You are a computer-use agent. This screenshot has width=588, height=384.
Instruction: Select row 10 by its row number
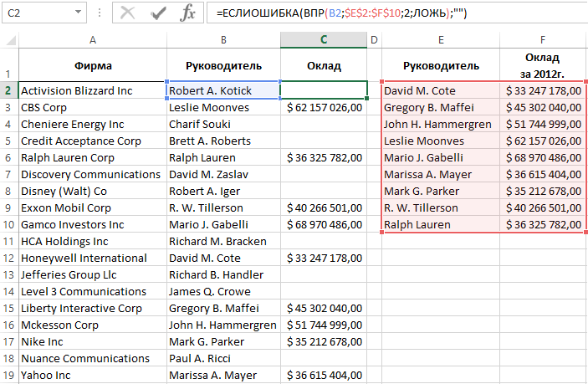(8, 224)
